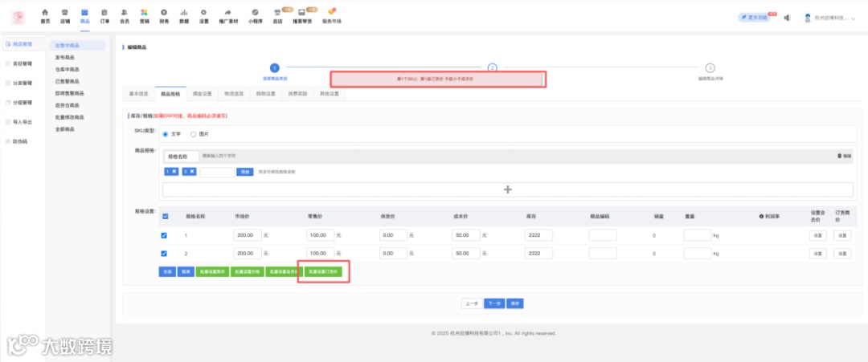Click the empty spec value input before 添加
The width and height of the screenshot is (868, 362).
click(x=217, y=172)
